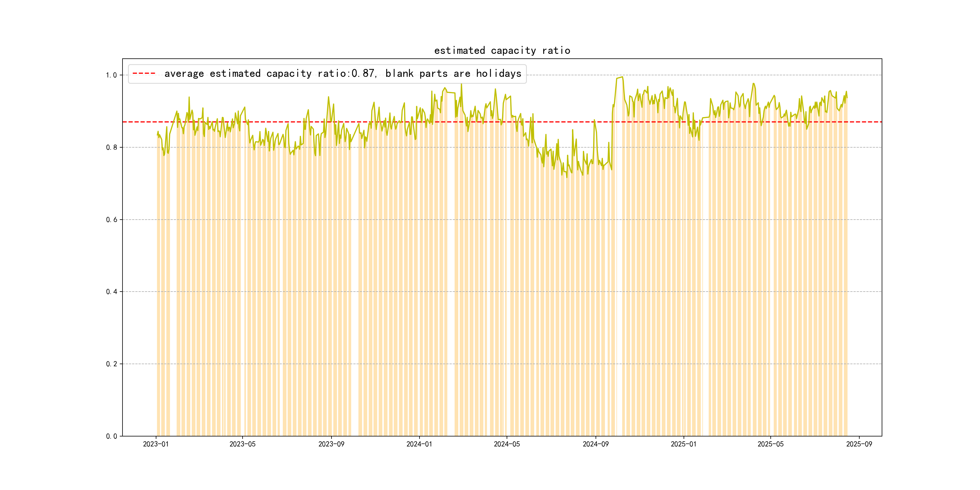The height and width of the screenshot is (490, 980).
Task: Click the 1.0 y-axis tick label
Action: [x=111, y=75]
